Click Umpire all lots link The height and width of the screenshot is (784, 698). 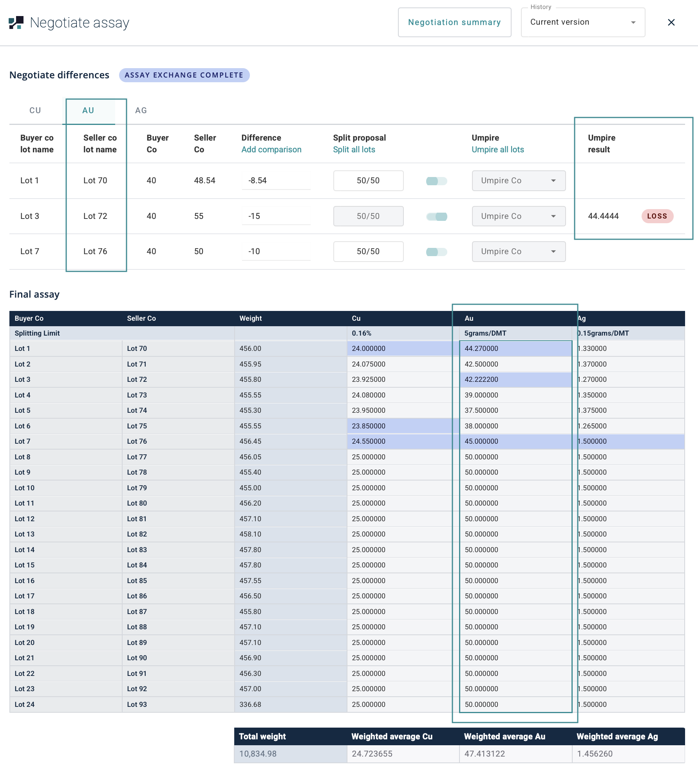[x=497, y=150]
